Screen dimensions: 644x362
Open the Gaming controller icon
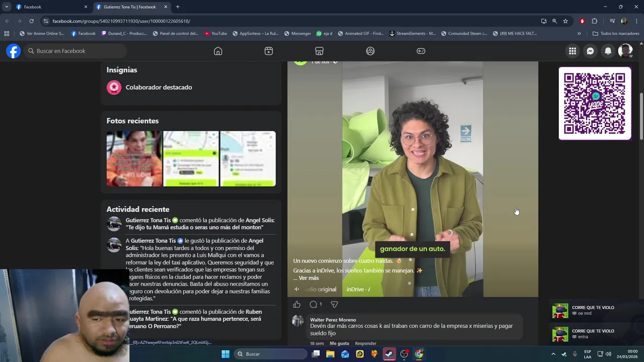(421, 51)
